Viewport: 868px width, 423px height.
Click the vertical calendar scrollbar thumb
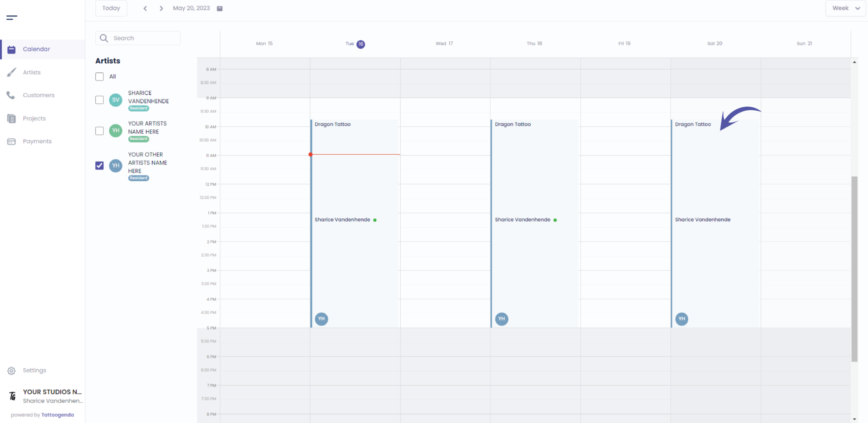click(854, 269)
